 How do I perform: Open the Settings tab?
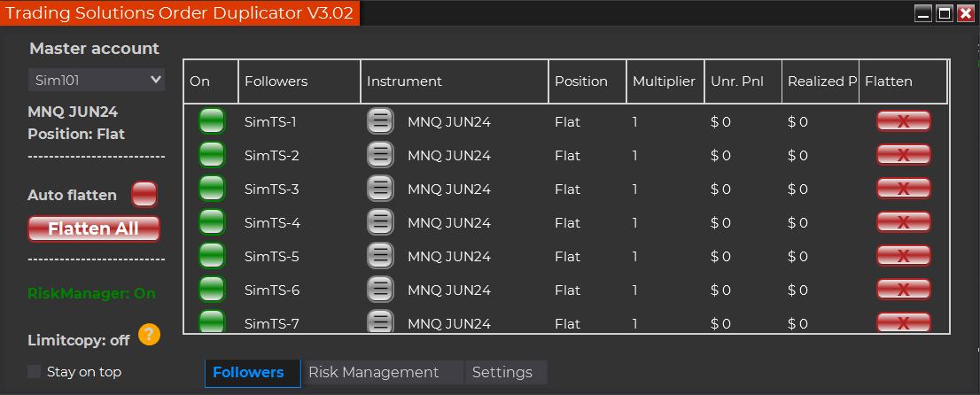click(502, 373)
